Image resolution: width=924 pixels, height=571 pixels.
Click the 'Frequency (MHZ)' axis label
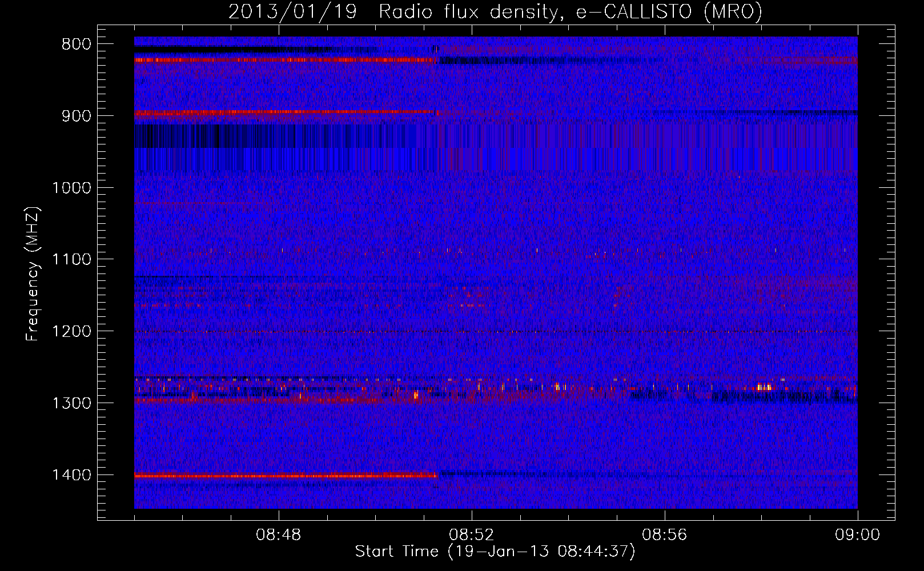pyautogui.click(x=33, y=274)
